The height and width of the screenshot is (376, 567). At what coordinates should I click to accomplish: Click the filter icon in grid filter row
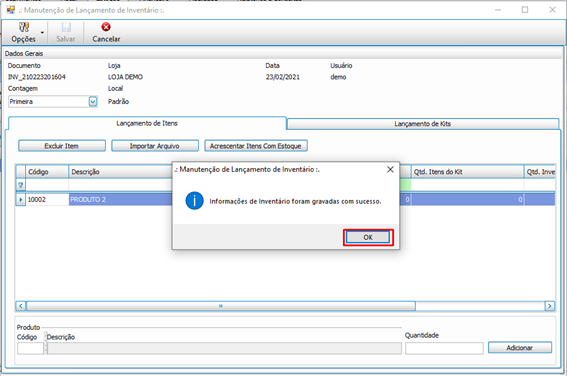[21, 185]
